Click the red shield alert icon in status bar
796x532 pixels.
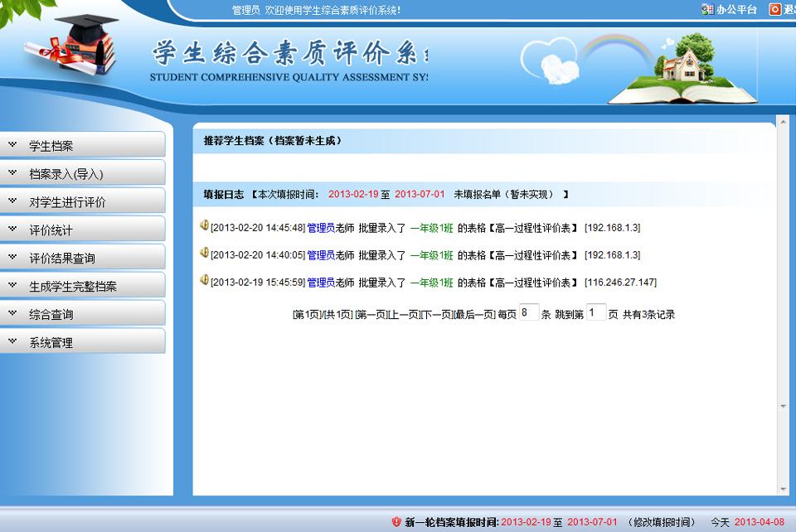pyautogui.click(x=396, y=522)
